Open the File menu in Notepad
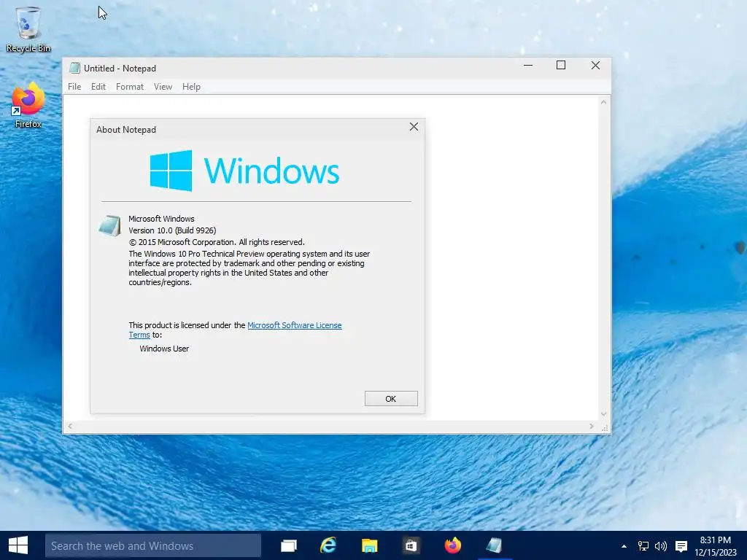747x560 pixels. click(x=74, y=87)
